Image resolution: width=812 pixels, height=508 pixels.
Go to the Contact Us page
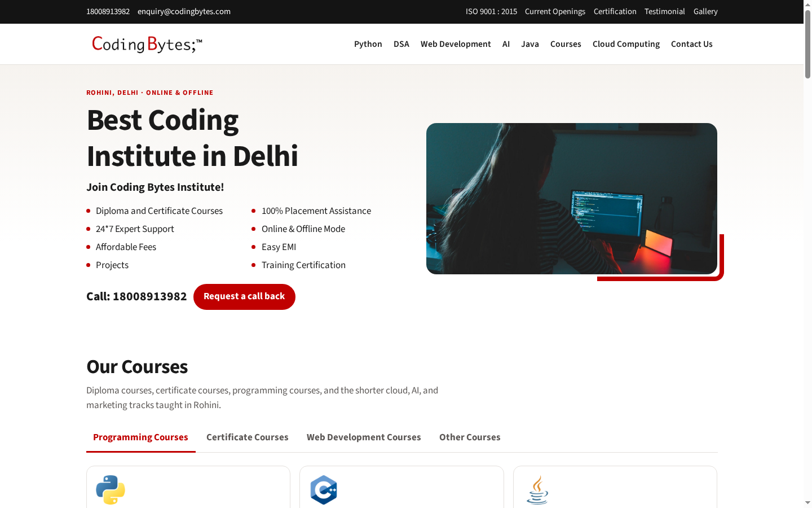pos(692,44)
